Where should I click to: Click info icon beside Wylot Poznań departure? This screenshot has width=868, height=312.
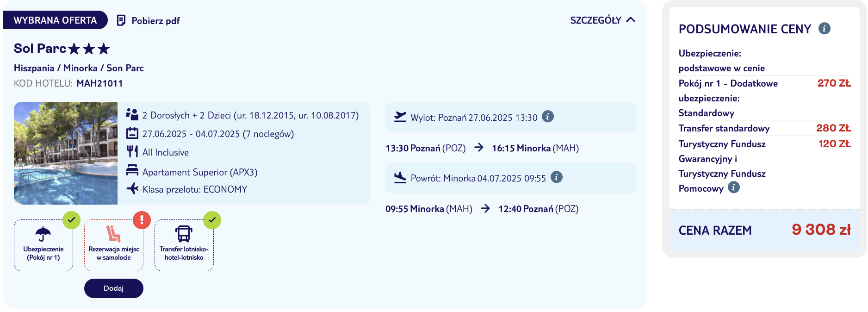click(x=548, y=116)
